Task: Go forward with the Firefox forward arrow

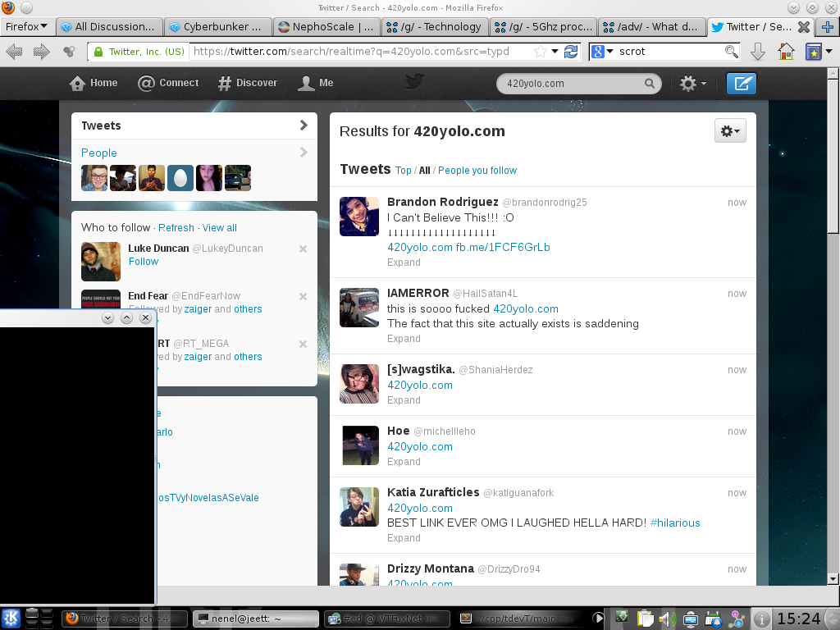Action: [41, 52]
